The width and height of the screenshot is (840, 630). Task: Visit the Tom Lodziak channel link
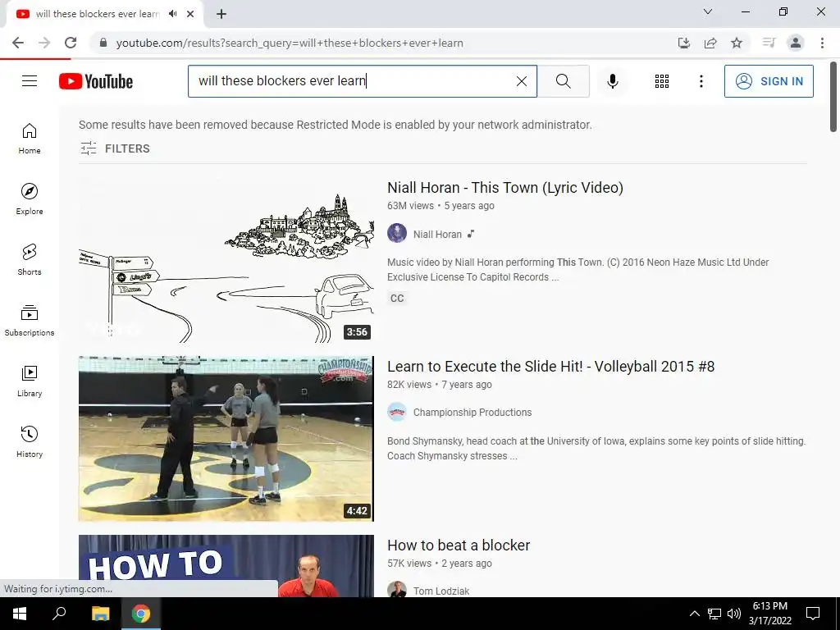(441, 591)
